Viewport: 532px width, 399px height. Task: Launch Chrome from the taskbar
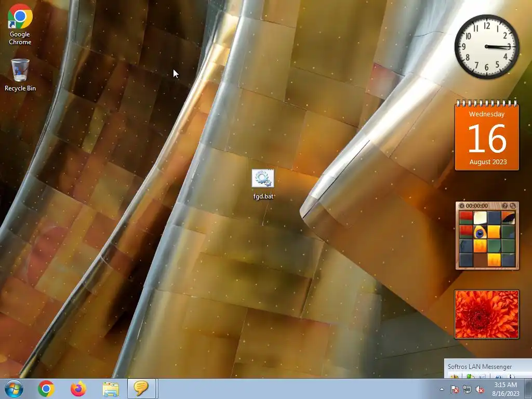pyautogui.click(x=46, y=389)
